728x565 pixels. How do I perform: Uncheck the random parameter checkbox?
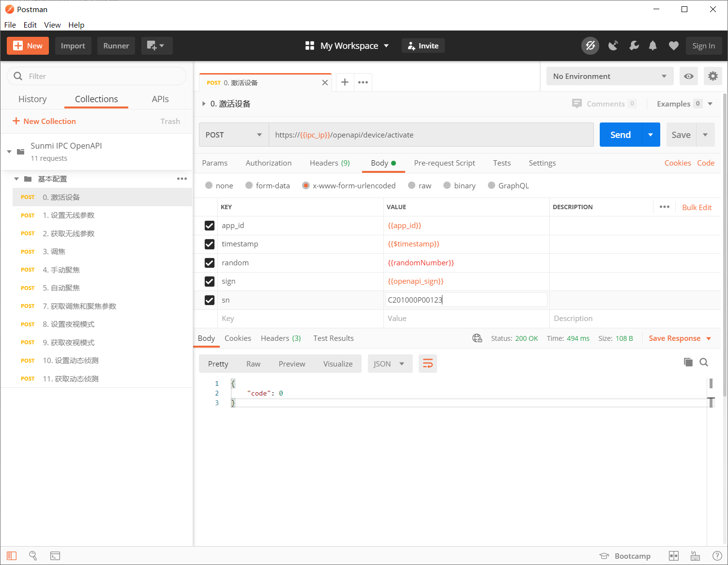click(x=210, y=263)
